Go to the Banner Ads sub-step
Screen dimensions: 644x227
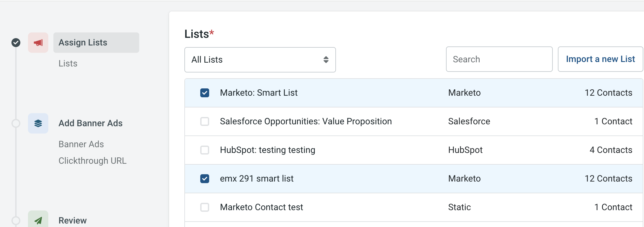[x=81, y=144]
